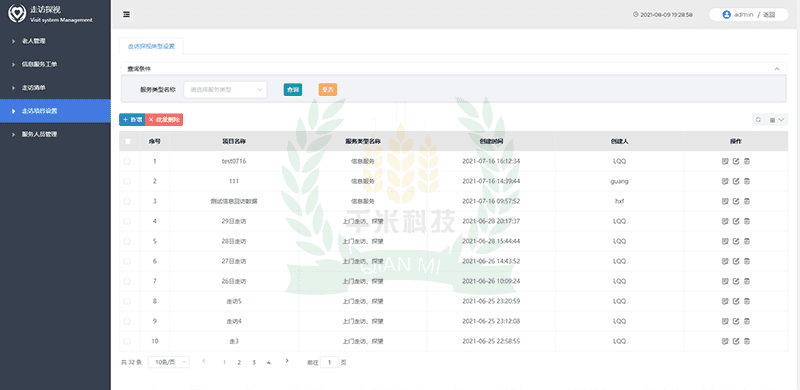Tick the checkbox for row 1 test0716
The height and width of the screenshot is (390, 800).
(128, 161)
